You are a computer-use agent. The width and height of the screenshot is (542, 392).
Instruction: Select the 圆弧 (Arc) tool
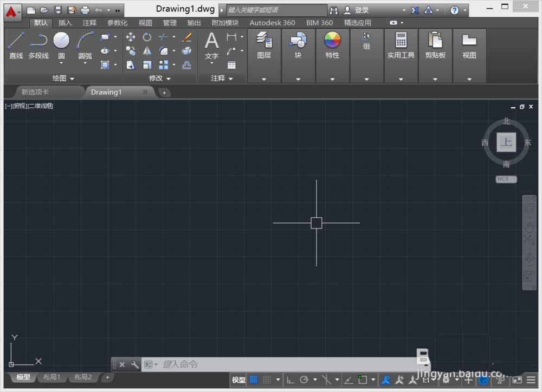(x=85, y=45)
